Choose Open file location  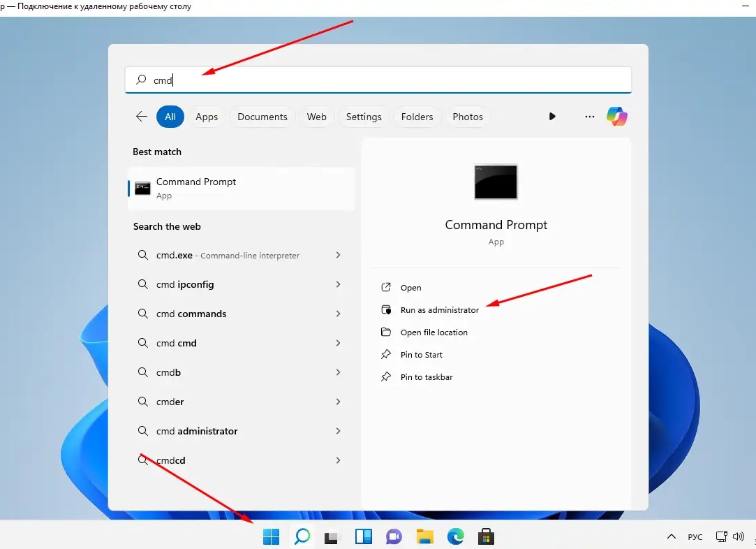pyautogui.click(x=434, y=332)
